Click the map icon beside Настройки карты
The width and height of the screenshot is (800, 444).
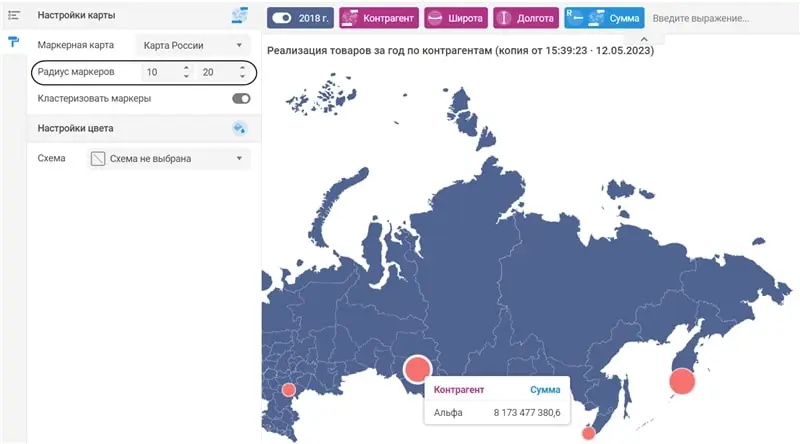(x=239, y=15)
